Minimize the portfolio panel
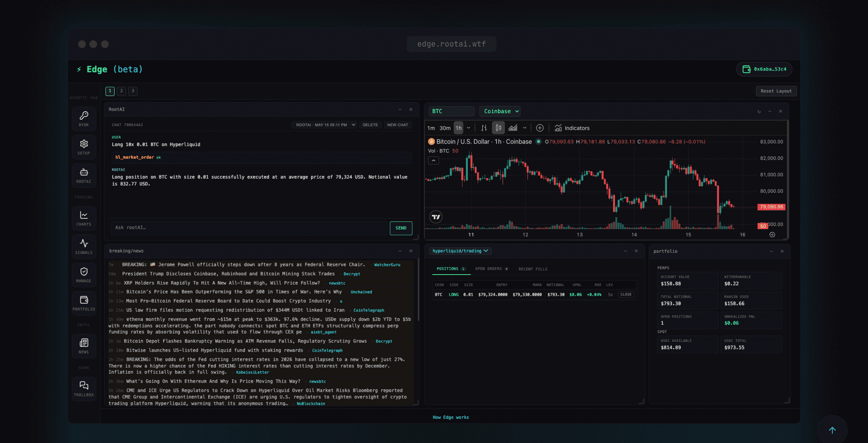868x443 pixels. [x=771, y=251]
